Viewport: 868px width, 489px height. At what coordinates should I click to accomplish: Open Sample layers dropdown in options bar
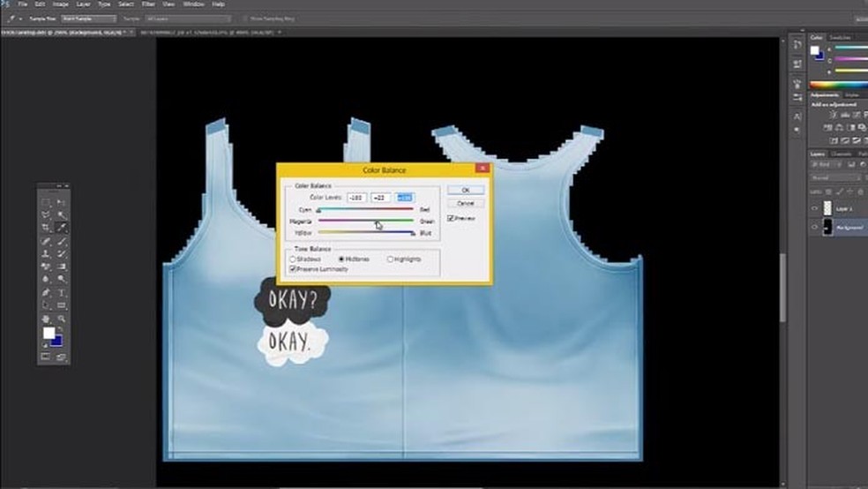pyautogui.click(x=188, y=19)
